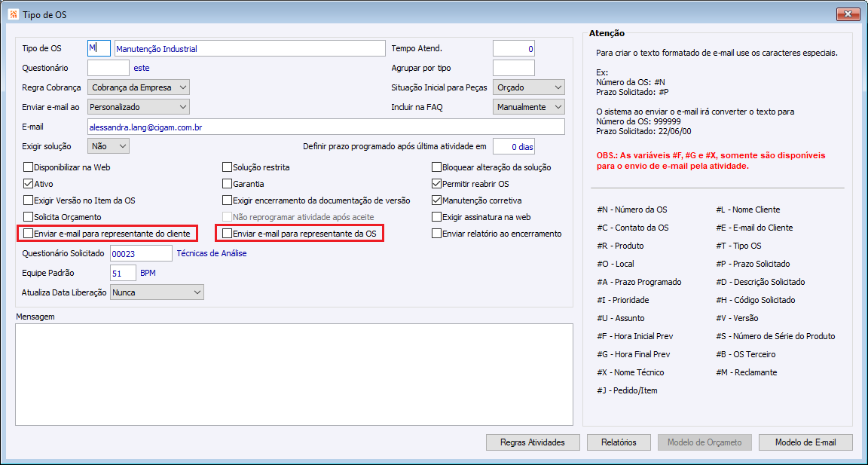Open the Enviar e-mail ao dropdown
Image resolution: width=868 pixels, height=465 pixels.
[139, 106]
